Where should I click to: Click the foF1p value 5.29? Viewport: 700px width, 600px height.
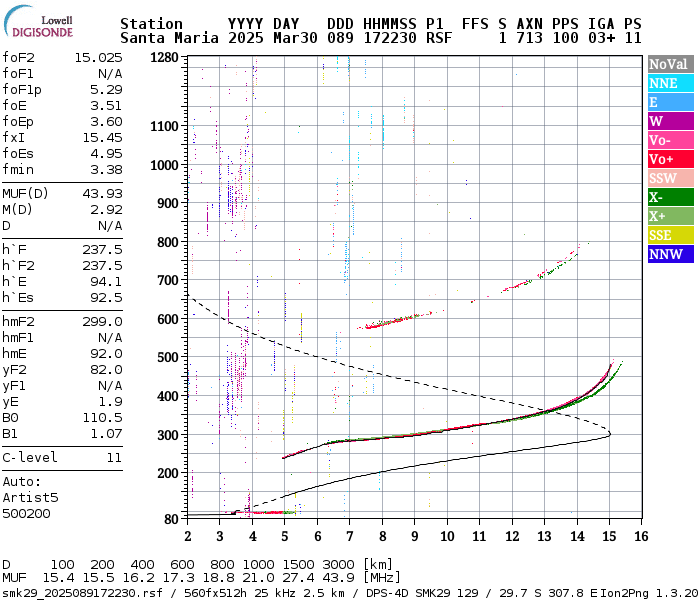106,90
